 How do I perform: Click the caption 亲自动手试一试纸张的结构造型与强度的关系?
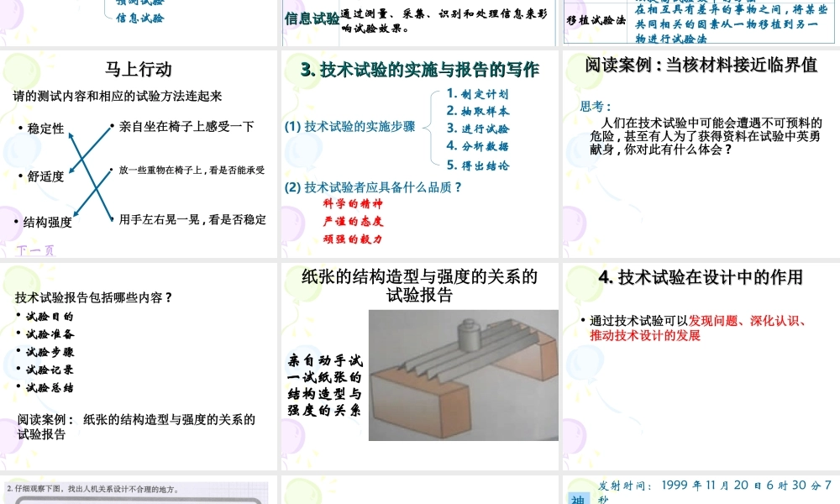[324, 385]
